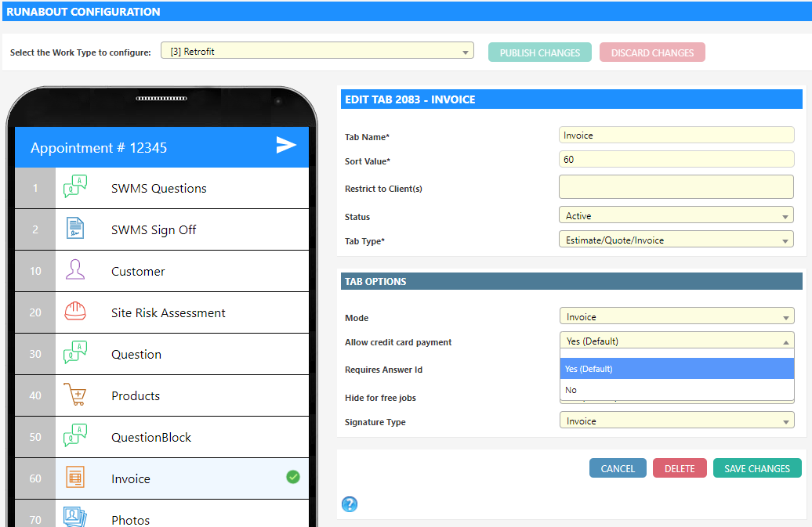Expand the Status dropdown
812x527 pixels.
point(676,216)
